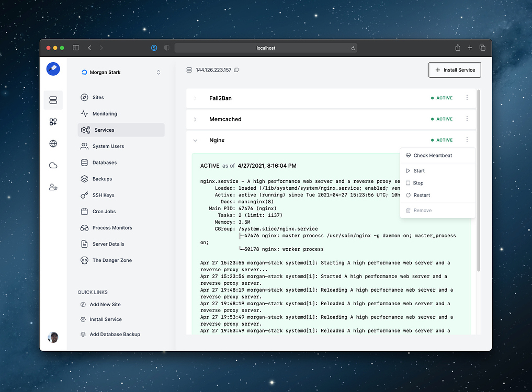Screen dimensions: 532x392
Task: Open the Memcached three-dot actions menu
Action: (x=467, y=119)
